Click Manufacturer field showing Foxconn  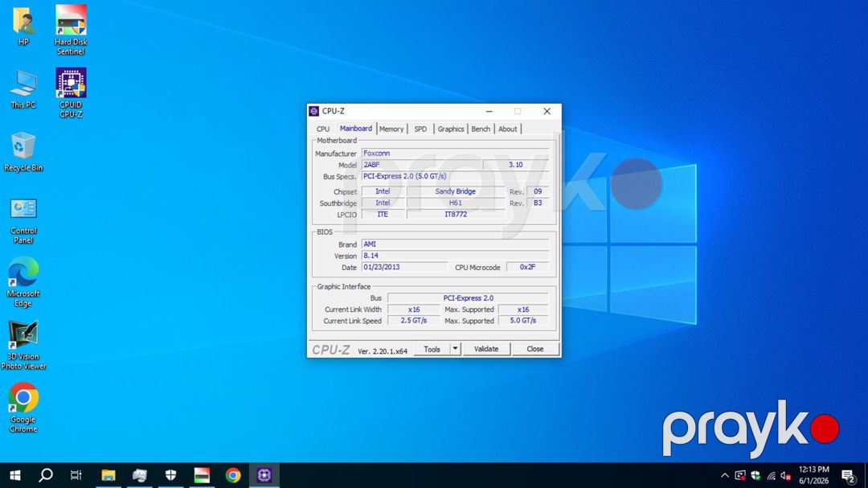(455, 154)
